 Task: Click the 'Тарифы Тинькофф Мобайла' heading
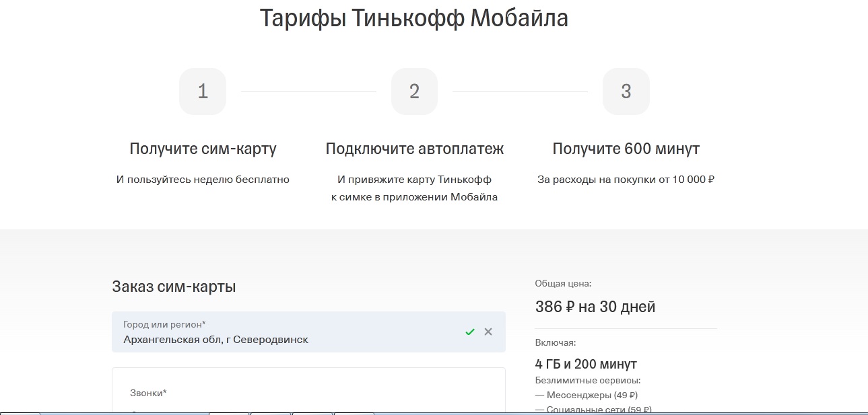click(x=414, y=18)
